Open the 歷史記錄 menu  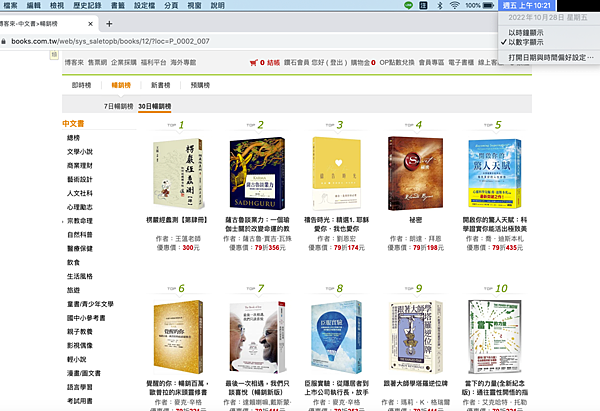click(x=87, y=5)
